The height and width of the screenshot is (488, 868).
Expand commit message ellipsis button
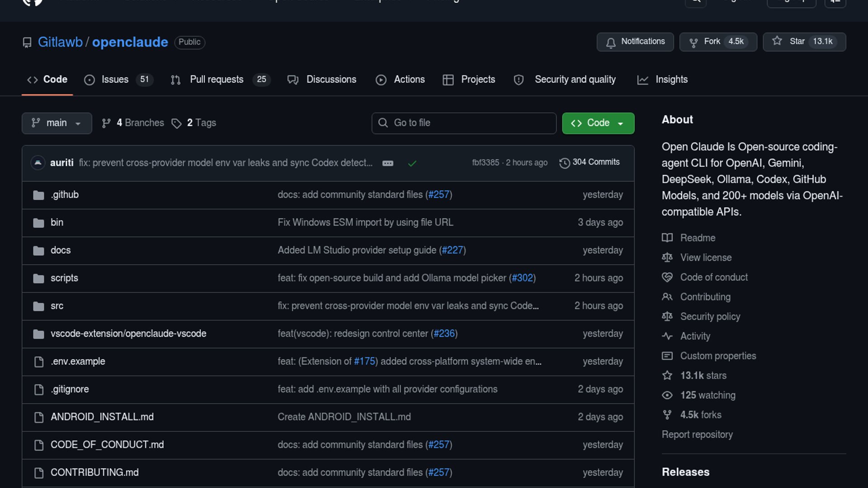point(388,163)
